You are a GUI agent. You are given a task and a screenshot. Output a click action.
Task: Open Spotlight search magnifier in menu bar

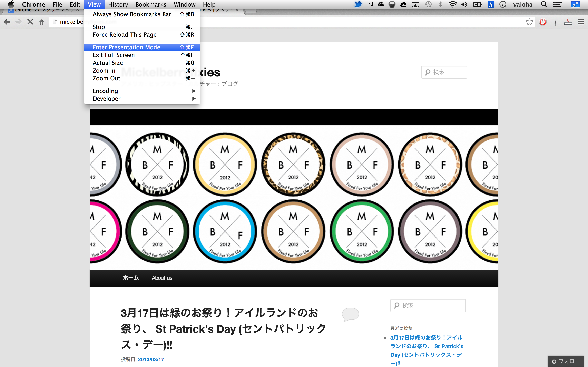point(544,4)
